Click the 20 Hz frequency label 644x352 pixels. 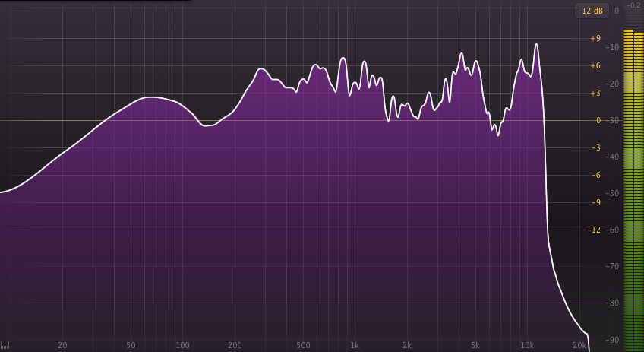click(x=62, y=345)
